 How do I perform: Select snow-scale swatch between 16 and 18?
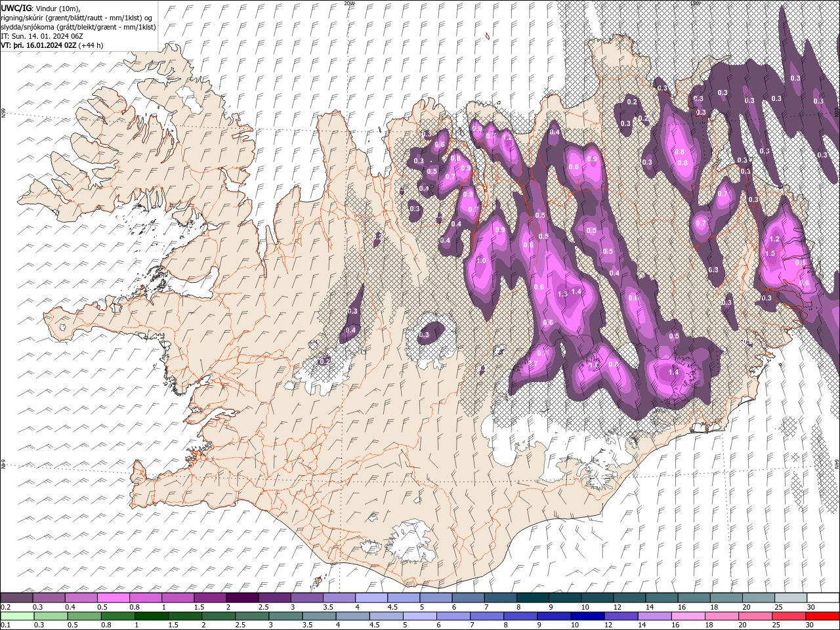click(x=694, y=598)
